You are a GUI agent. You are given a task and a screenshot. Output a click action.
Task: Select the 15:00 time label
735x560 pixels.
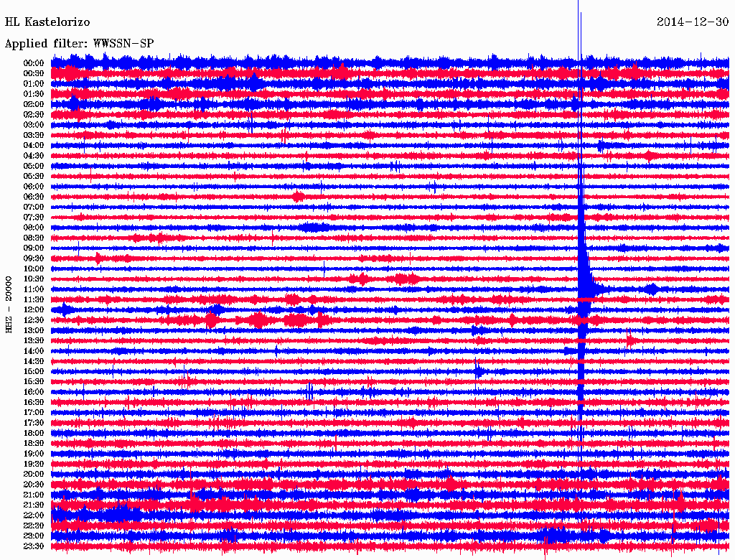34,371
